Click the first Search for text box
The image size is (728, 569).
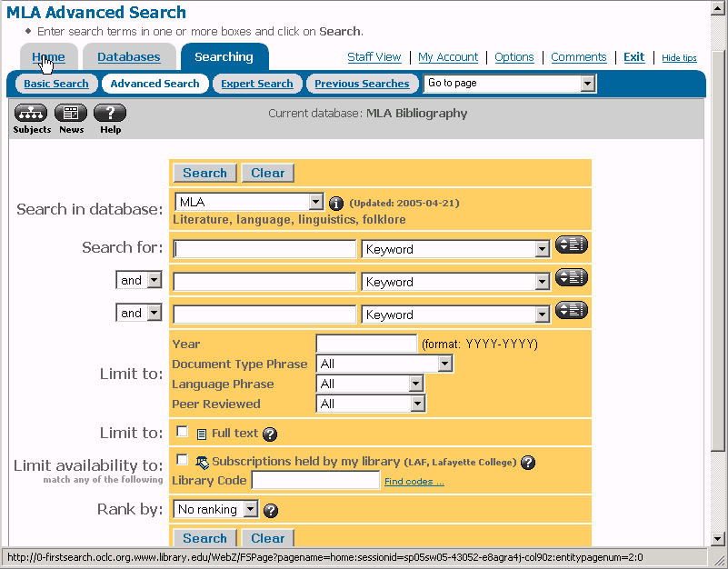tap(264, 249)
